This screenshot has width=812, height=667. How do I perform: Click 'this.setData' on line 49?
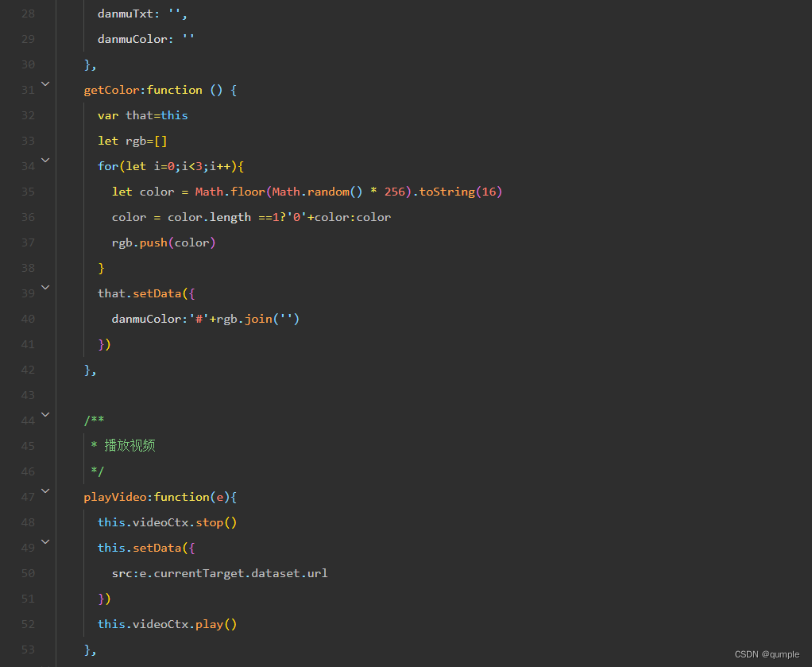[139, 548]
